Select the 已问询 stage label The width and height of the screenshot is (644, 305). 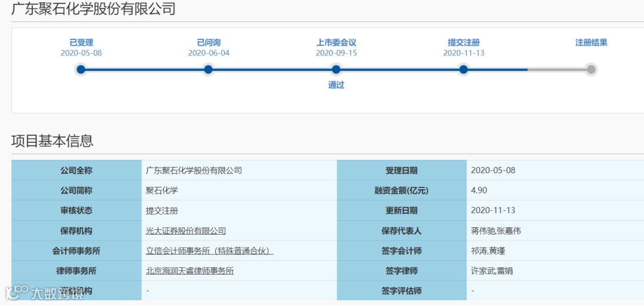pyautogui.click(x=209, y=42)
